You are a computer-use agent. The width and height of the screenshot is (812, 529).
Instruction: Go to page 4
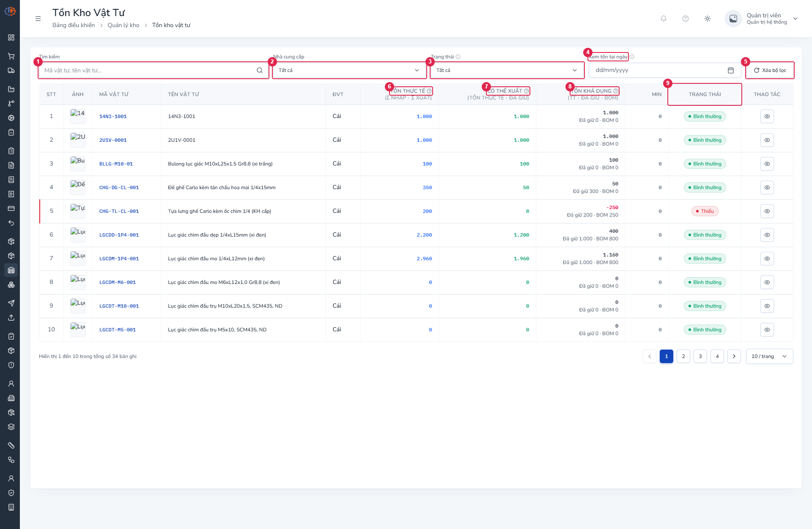[x=717, y=356]
